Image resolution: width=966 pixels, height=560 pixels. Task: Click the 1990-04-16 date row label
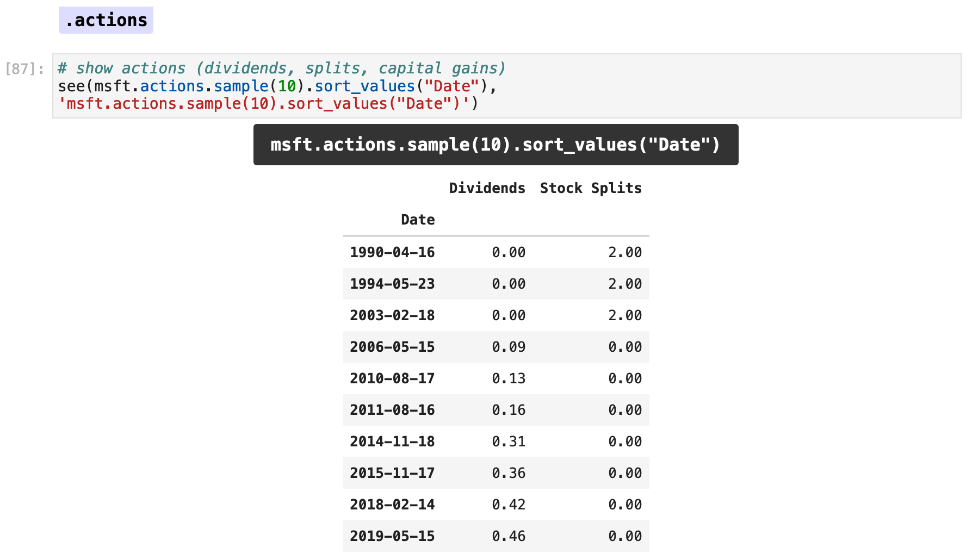tap(392, 252)
